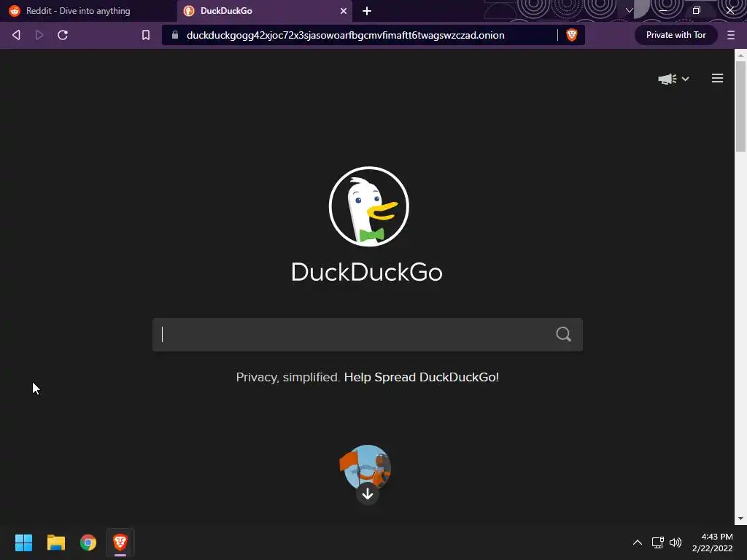This screenshot has height=560, width=747.
Task: Show hidden system tray icons
Action: coord(637,542)
